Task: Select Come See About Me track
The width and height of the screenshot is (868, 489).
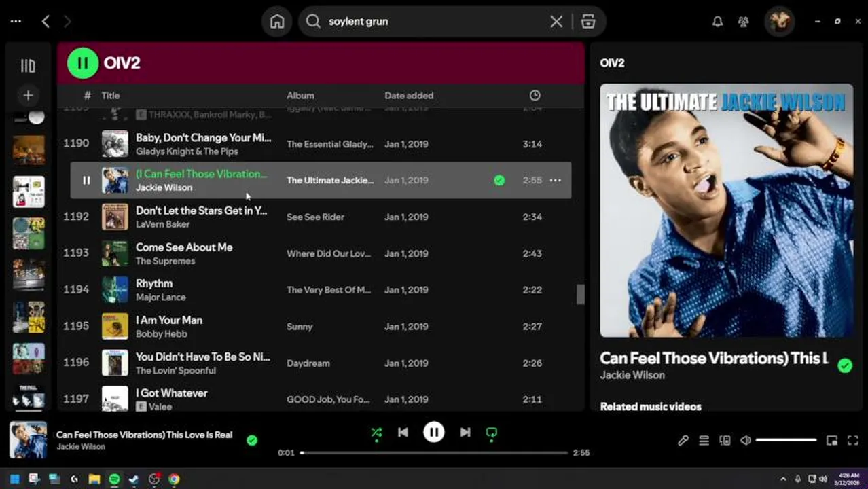Action: click(x=184, y=247)
